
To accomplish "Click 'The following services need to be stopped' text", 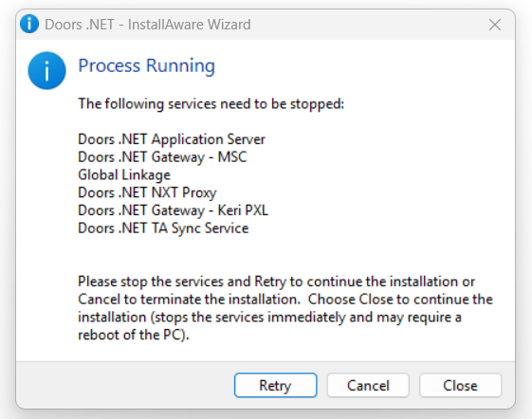I will click(x=211, y=104).
